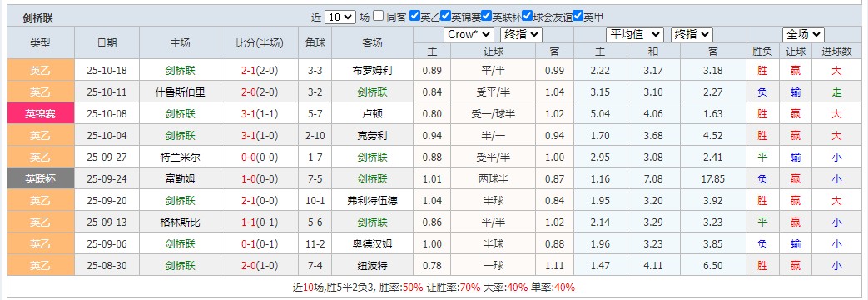Open the recent matches count dropdown showing 10
The width and height of the screenshot is (868, 300).
click(340, 17)
